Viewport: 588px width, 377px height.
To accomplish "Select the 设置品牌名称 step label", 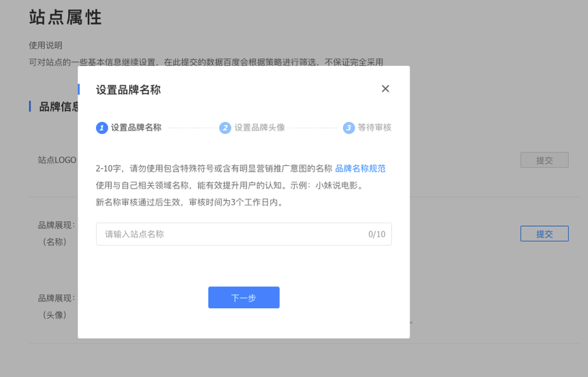I will [x=136, y=127].
